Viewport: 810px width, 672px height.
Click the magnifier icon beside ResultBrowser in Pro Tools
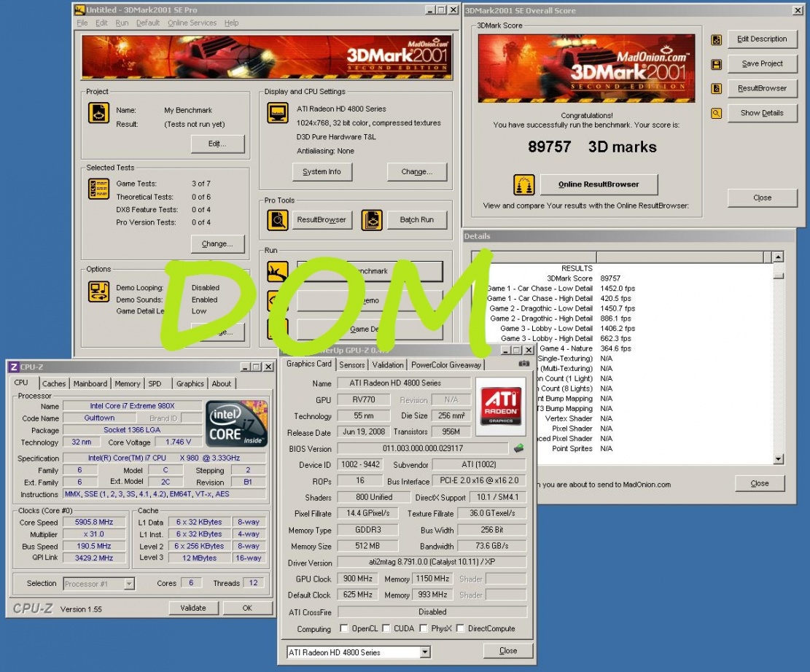(278, 219)
